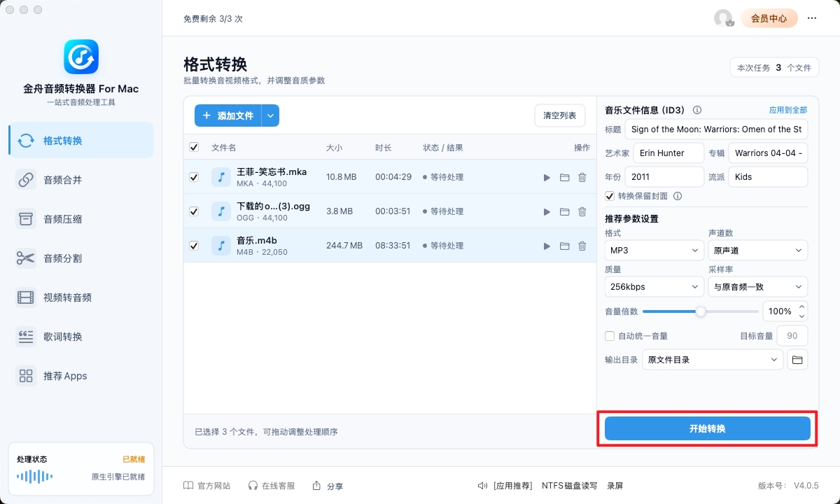
Task: Switch to 音频压缩 in sidebar
Action: coord(81,219)
